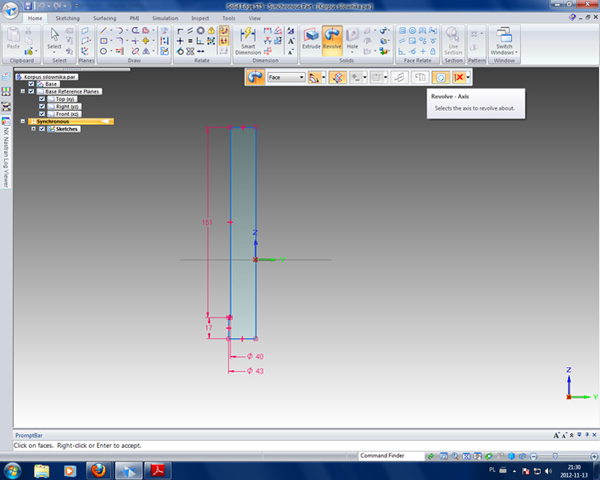Select the Extrude tool

tap(311, 40)
